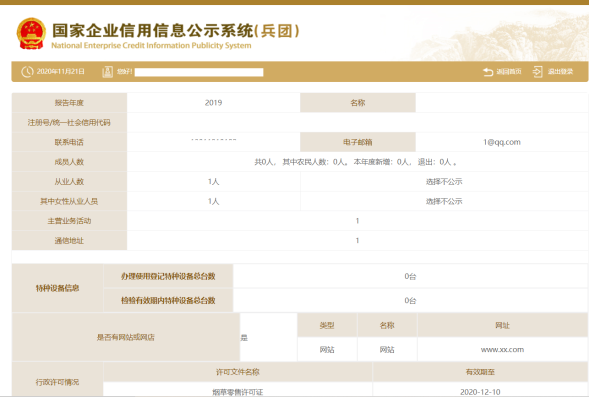Click the expiry date 2020-12-10
This screenshot has width=589, height=398.
coord(480,392)
